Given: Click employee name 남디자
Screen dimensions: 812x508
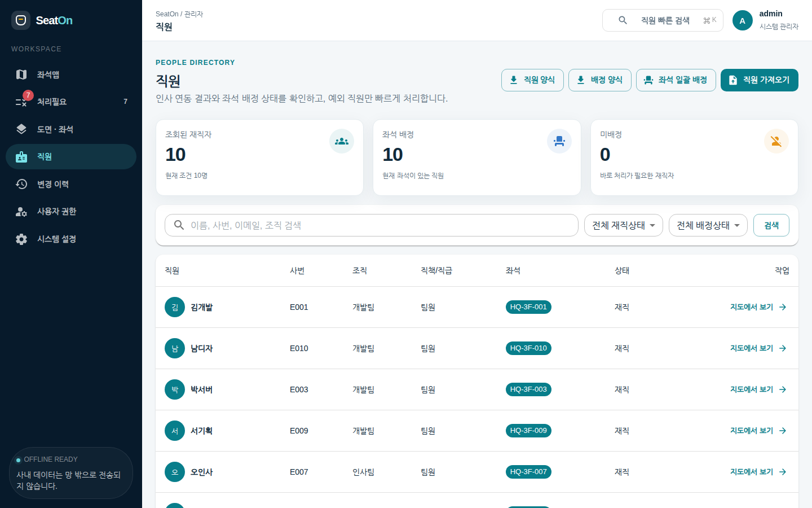Looking at the screenshot, I should (x=202, y=348).
